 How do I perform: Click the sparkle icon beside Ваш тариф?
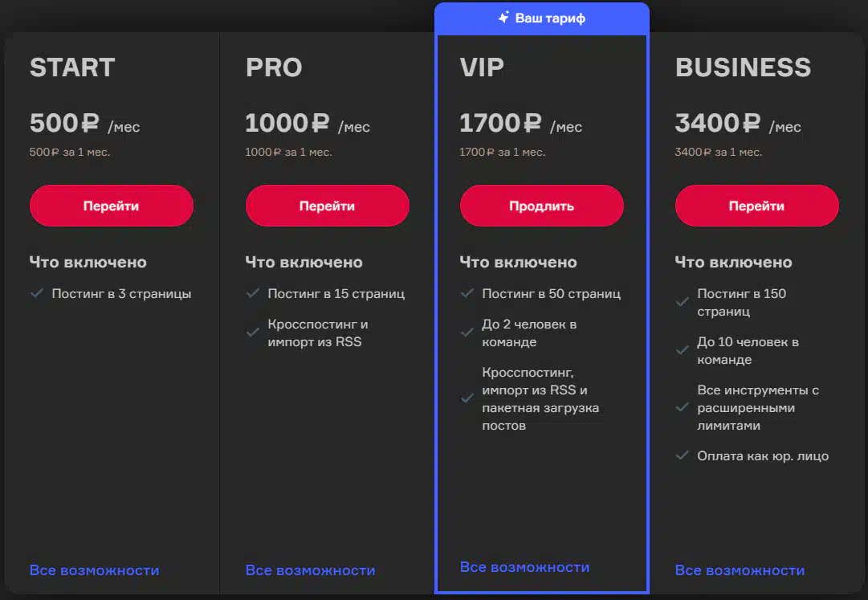(x=503, y=17)
